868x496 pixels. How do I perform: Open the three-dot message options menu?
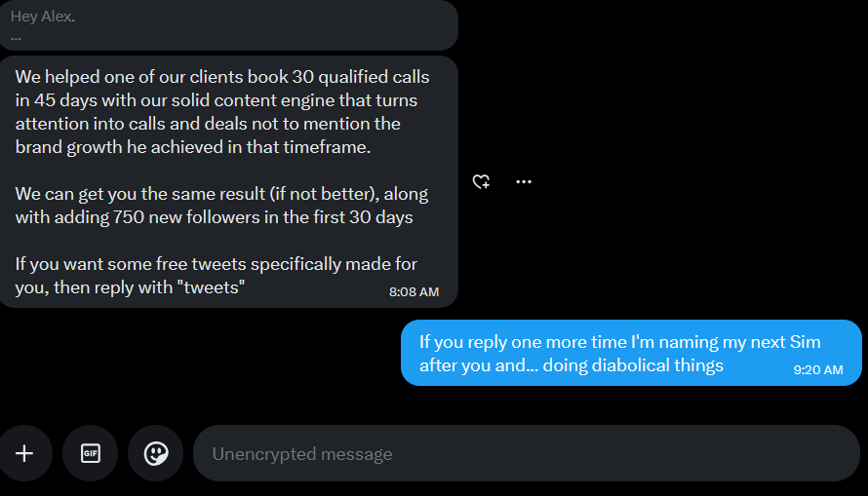tap(524, 181)
